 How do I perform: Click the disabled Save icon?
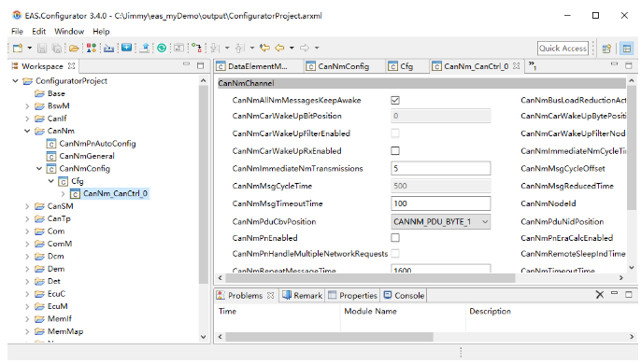pyautogui.click(x=42, y=49)
